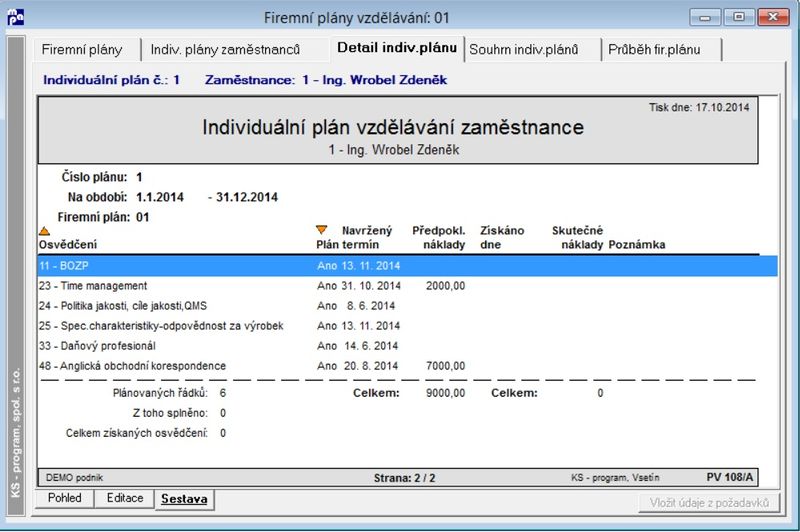Open the Editace bottom tab
The height and width of the screenshot is (532, 800).
[x=124, y=498]
